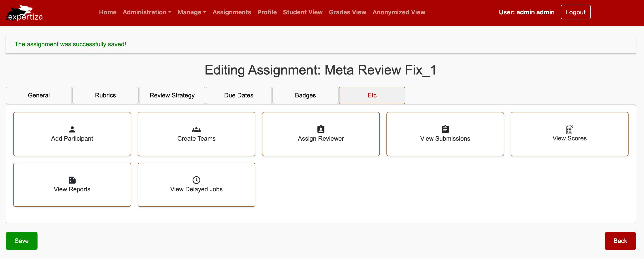
Task: Click the Expertiza logo
Action: tap(24, 13)
